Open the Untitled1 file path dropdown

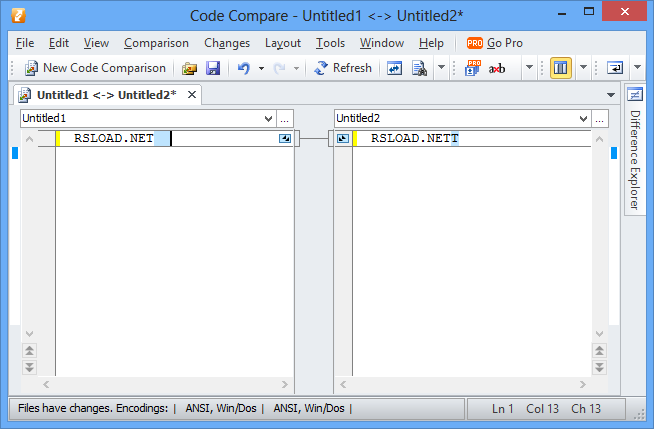(269, 119)
